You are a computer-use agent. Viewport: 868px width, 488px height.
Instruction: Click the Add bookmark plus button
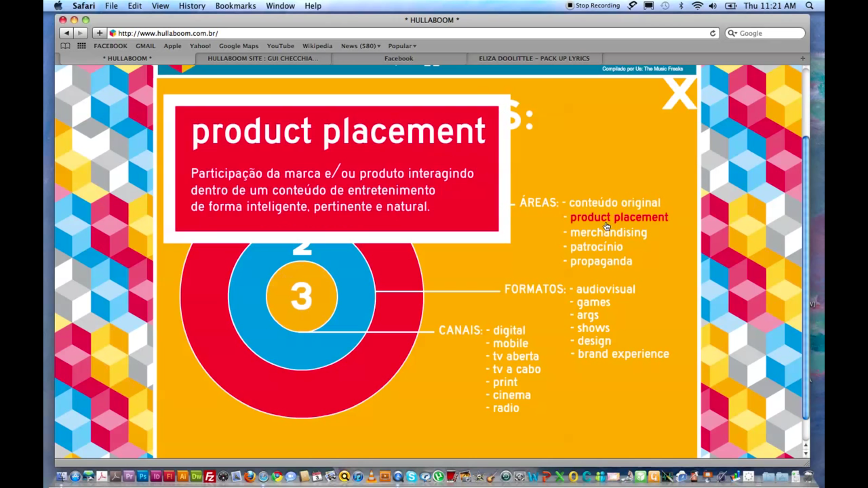(x=99, y=33)
